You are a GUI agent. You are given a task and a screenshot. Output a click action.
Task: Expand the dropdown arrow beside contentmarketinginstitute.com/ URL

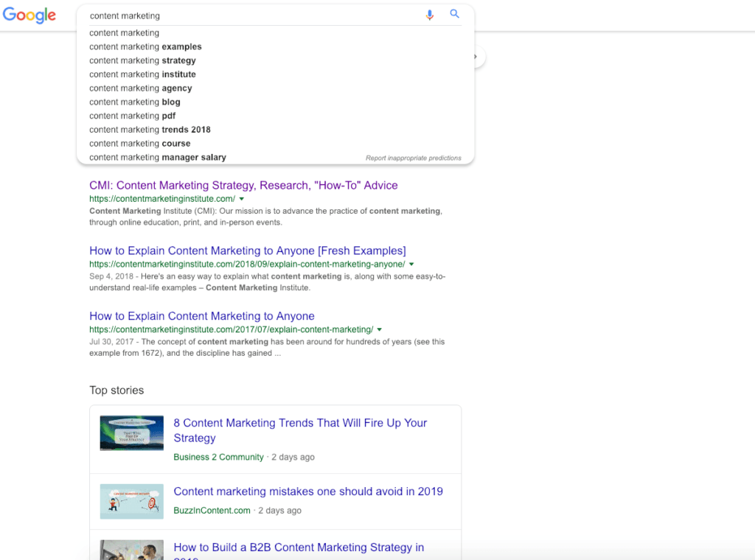[242, 199]
